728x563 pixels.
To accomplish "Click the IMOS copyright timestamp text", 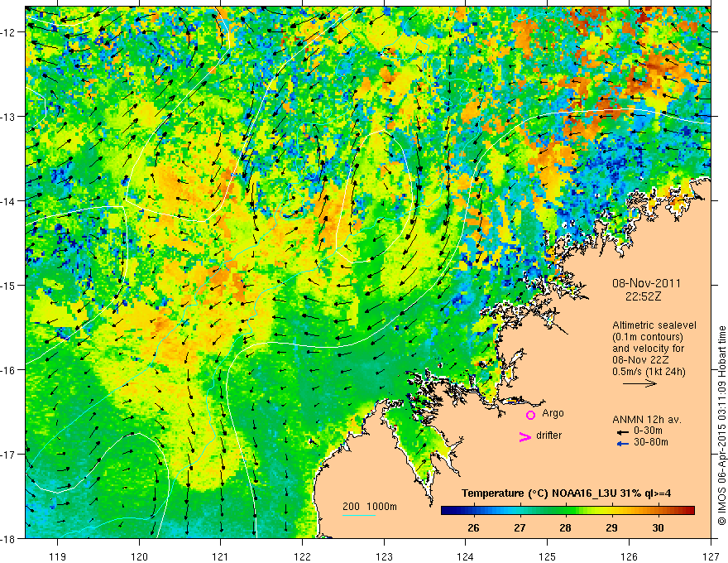I will click(721, 426).
